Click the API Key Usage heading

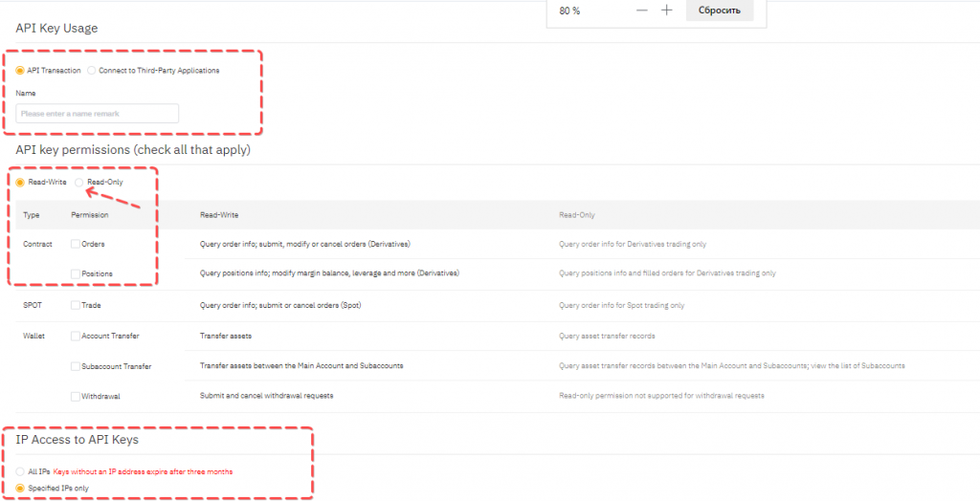(x=56, y=28)
